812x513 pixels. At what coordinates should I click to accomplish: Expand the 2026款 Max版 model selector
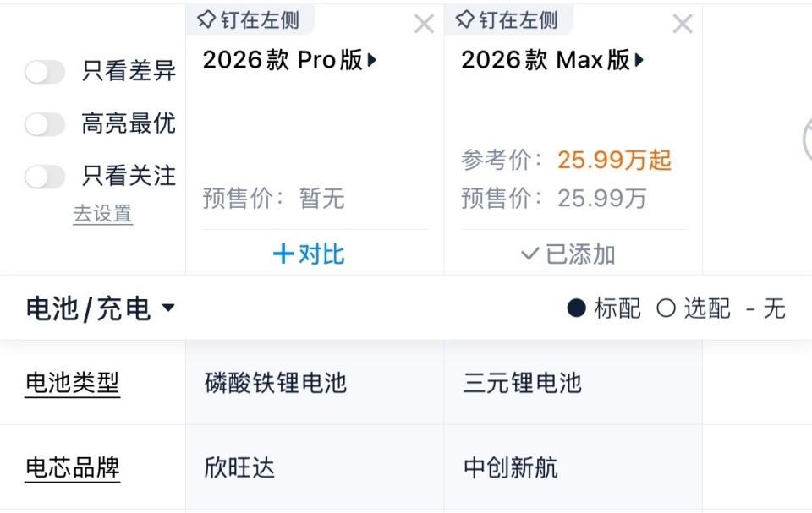(x=552, y=60)
